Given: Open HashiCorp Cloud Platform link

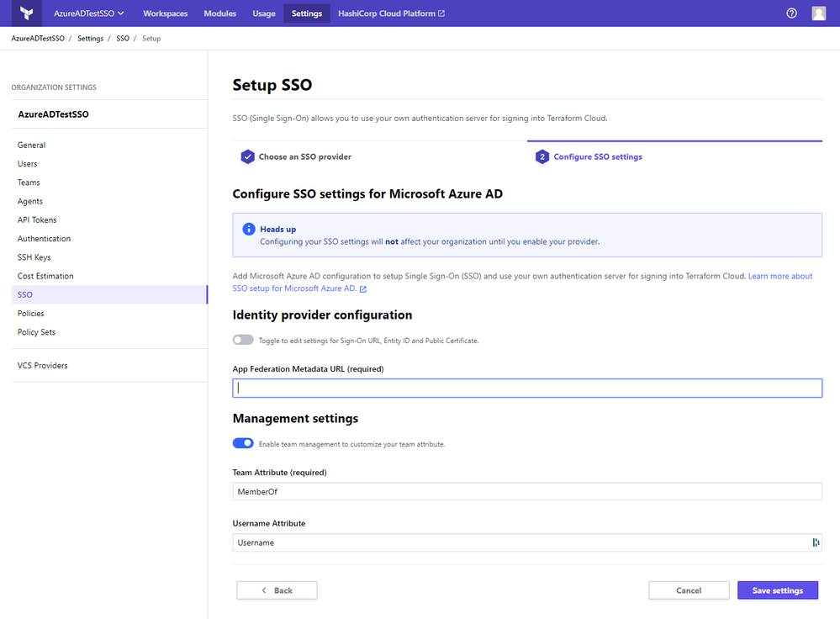Looking at the screenshot, I should coord(391,13).
